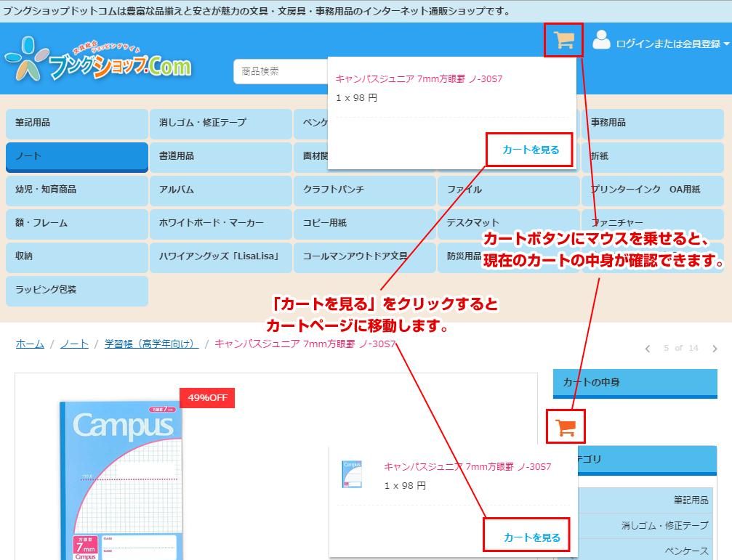
Task: Click the '1 x 98 円' text in header cart popup
Action: pyautogui.click(x=357, y=98)
